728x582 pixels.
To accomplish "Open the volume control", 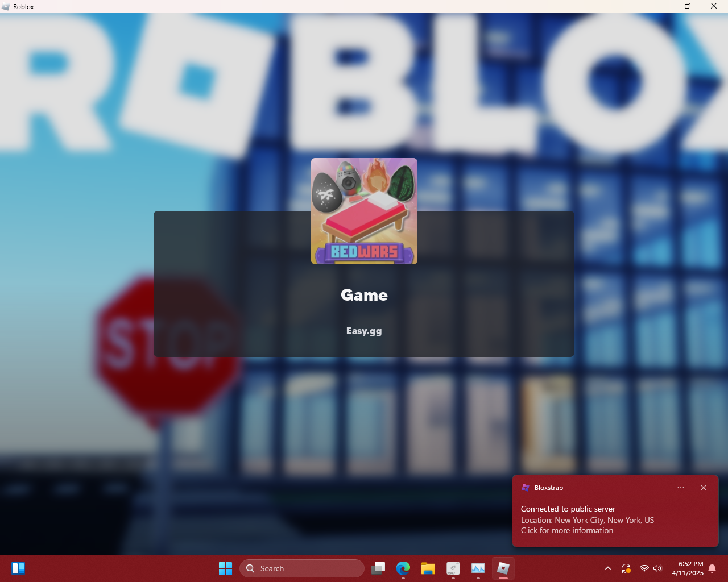I will [658, 568].
